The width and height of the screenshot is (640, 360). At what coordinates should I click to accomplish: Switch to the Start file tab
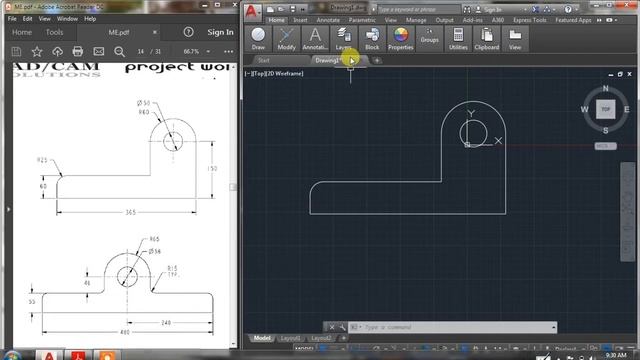point(264,60)
